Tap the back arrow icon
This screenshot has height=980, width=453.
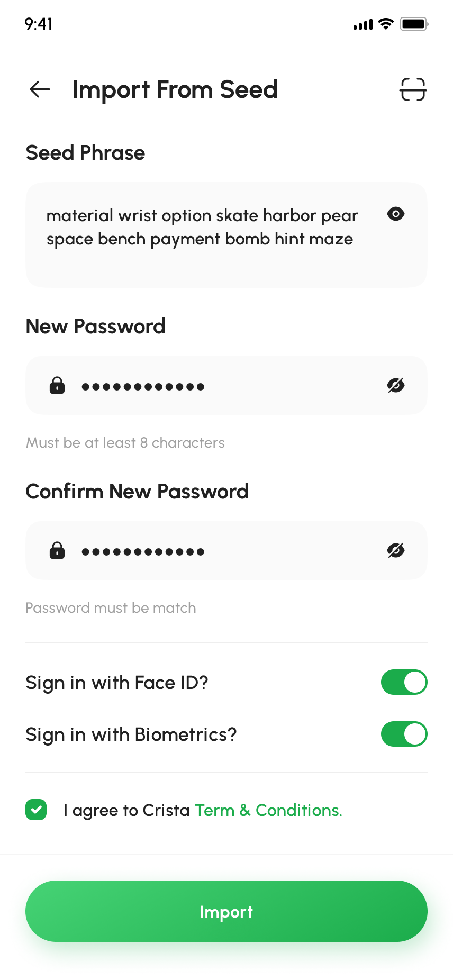click(40, 89)
